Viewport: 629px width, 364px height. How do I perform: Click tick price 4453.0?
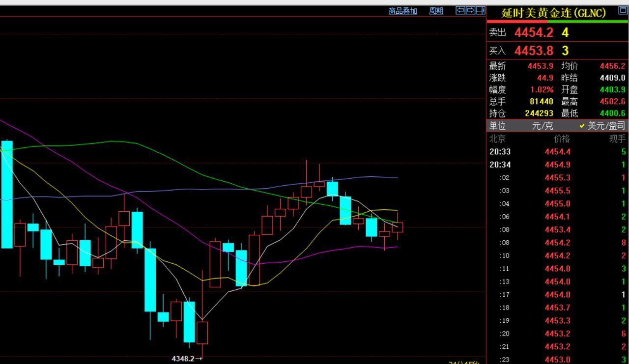point(558,360)
